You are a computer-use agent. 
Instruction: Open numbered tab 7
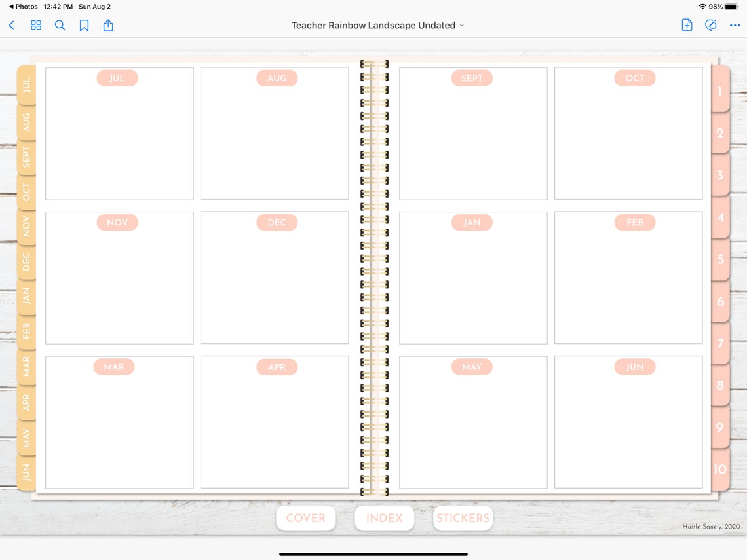point(720,343)
